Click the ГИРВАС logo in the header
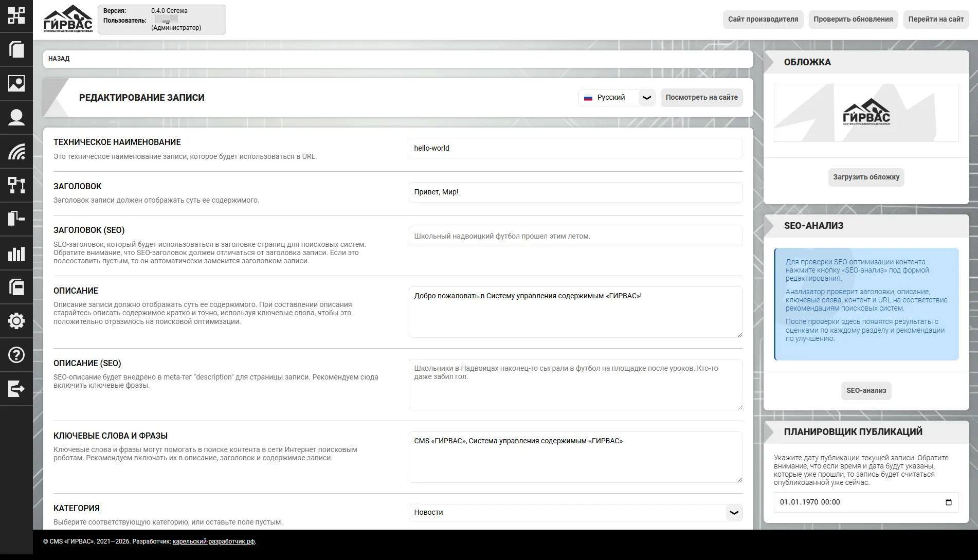This screenshot has width=978, height=560. [68, 20]
